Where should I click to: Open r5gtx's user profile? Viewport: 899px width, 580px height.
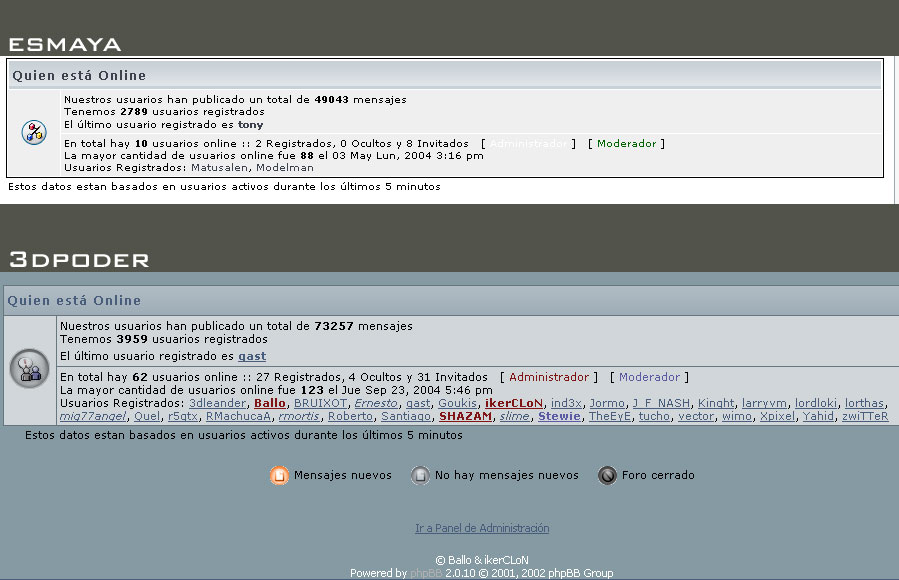tap(183, 416)
